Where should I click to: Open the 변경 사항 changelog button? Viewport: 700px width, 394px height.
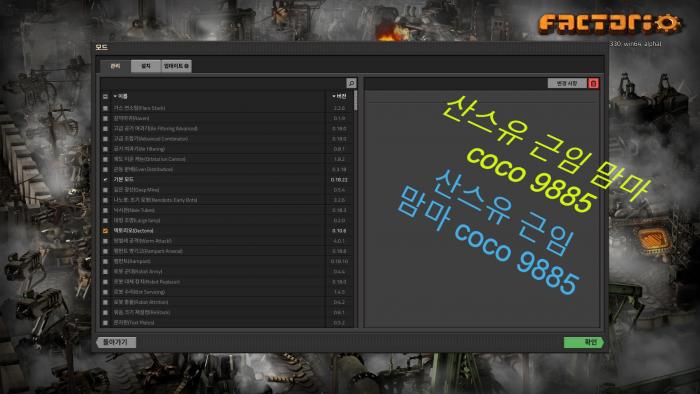tap(567, 83)
